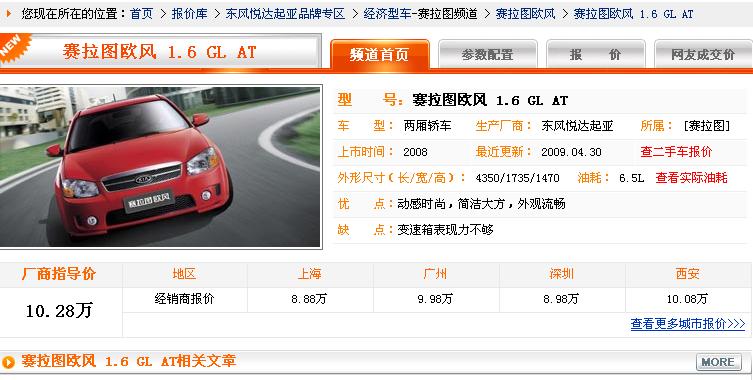
Task: Click the orange arrow icon before breadcrumb
Action: pos(9,13)
